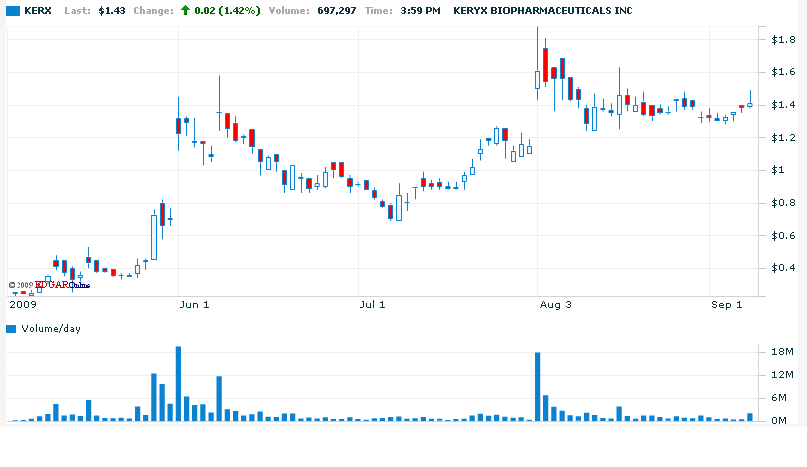Click the blue KERX legend square

(13, 11)
